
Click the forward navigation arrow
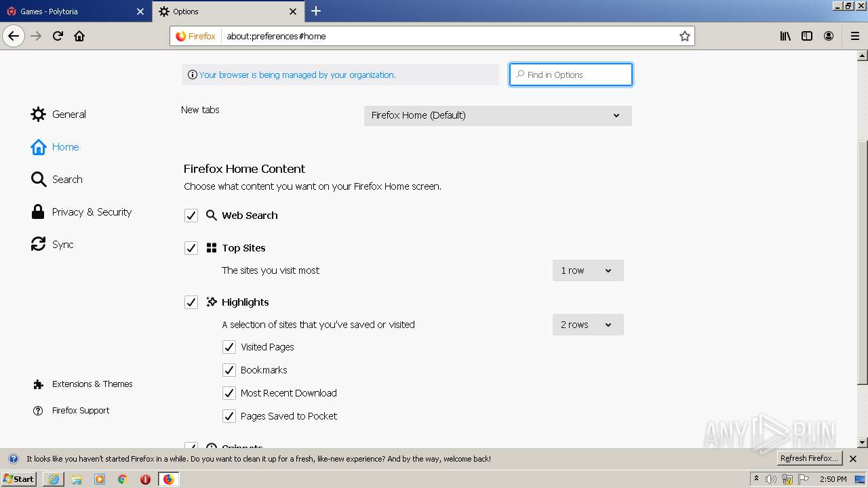(36, 36)
